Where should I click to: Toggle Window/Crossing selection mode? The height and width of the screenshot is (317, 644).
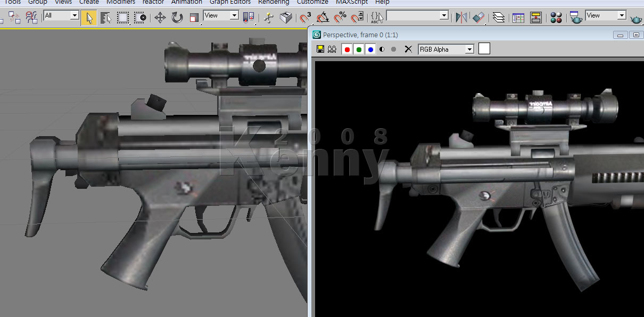(x=140, y=18)
